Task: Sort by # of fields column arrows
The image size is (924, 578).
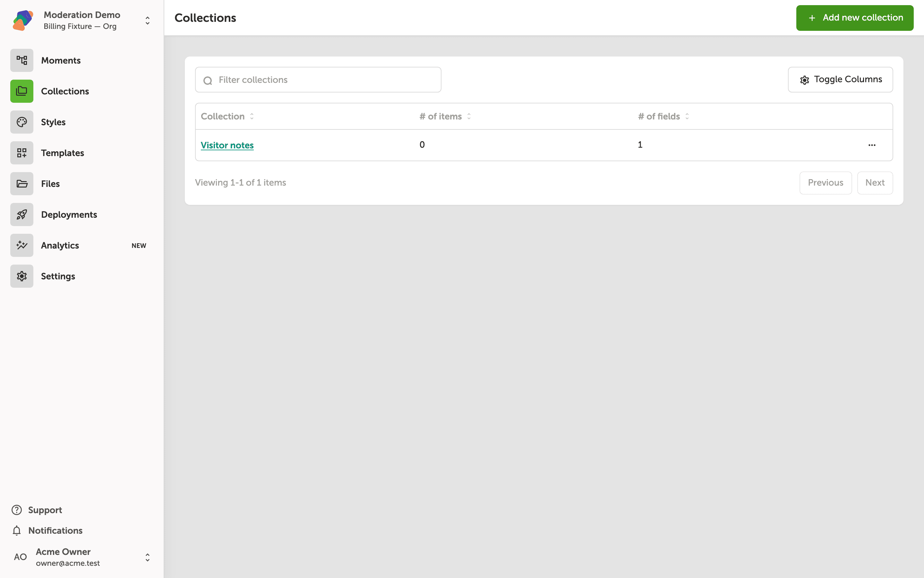Action: pos(687,116)
